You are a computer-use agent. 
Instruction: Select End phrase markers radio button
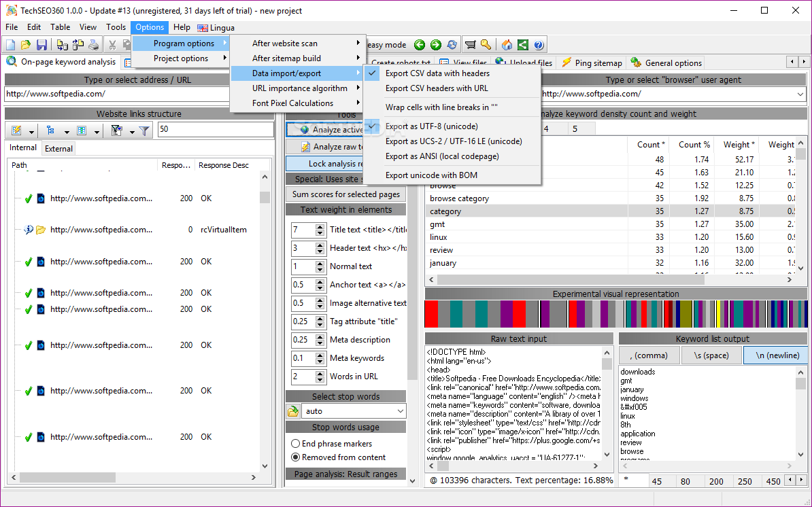pos(295,443)
